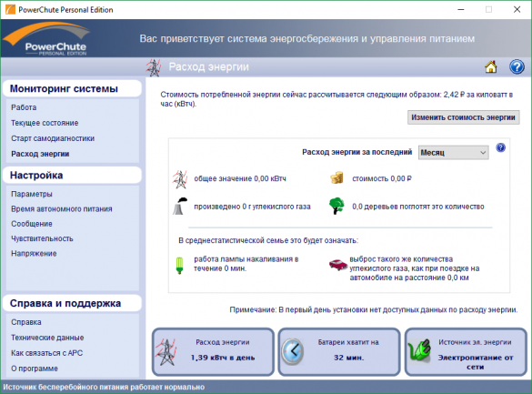Click the green lamp bulb icon

tap(179, 266)
